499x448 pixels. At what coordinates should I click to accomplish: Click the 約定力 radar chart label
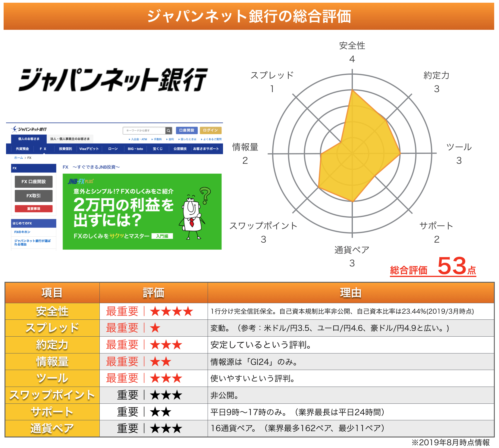tap(436, 75)
